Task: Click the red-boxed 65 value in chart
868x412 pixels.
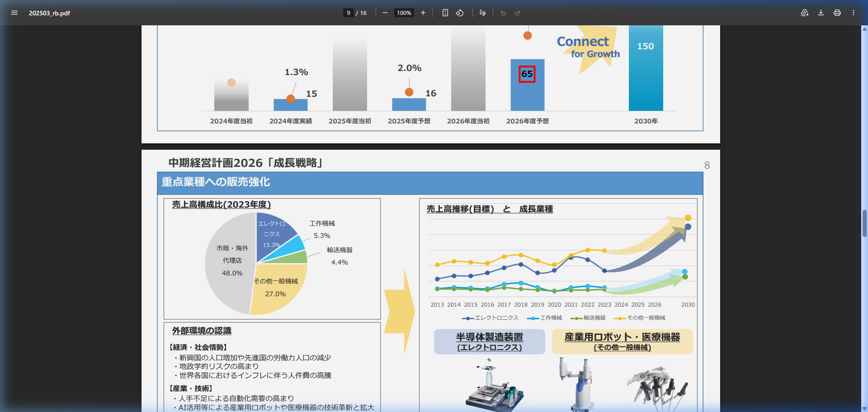Action: 527,74
